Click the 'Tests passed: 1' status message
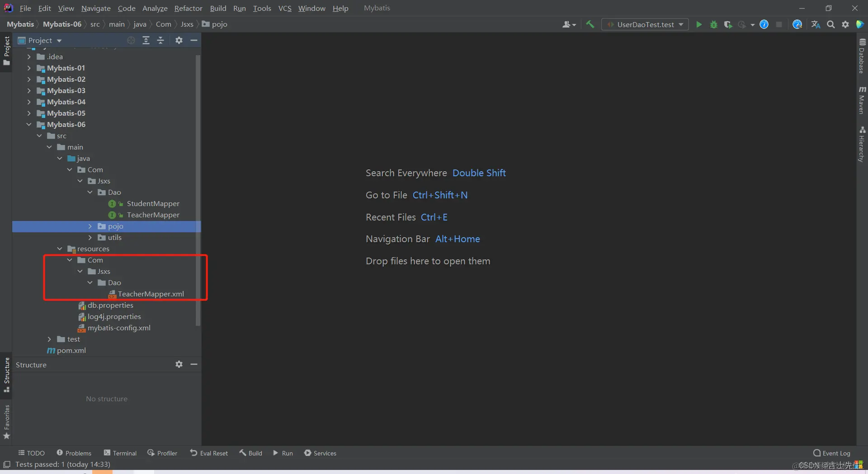 tap(63, 465)
